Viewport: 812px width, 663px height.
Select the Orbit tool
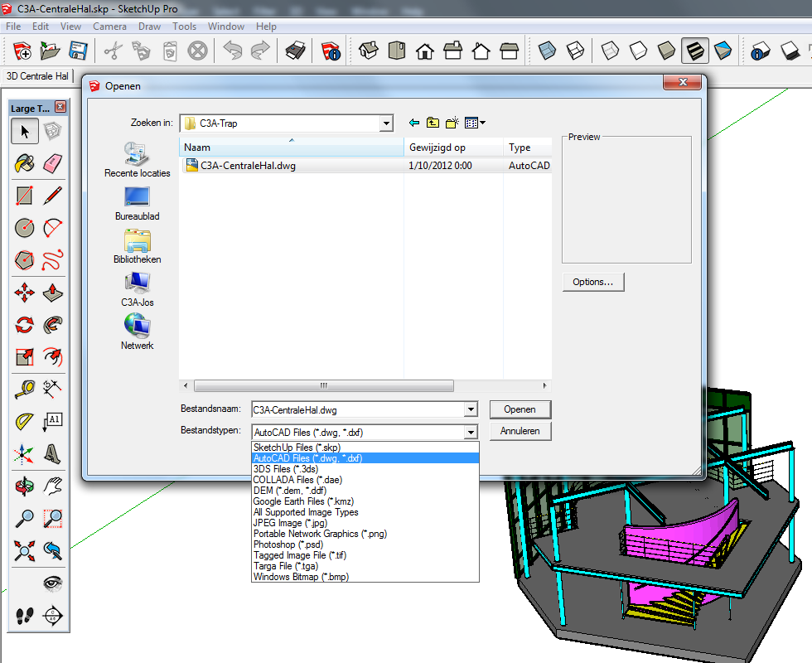click(24, 486)
